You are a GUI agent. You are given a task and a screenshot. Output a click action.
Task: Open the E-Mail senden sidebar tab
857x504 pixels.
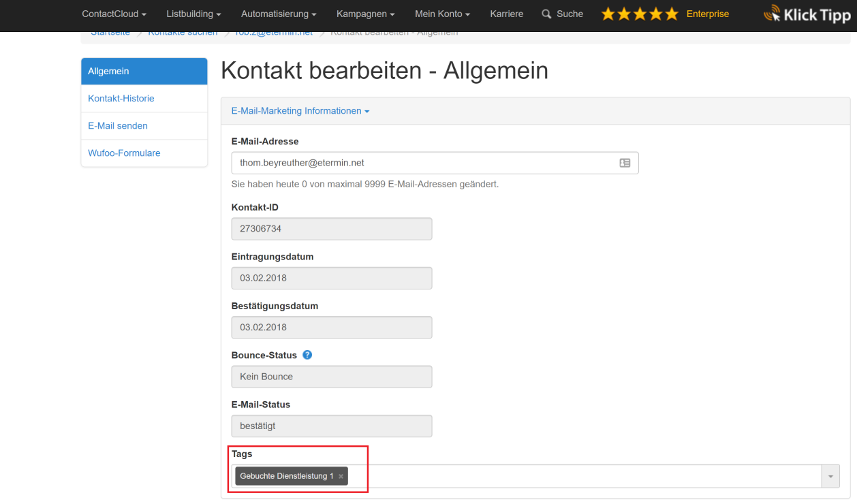click(x=144, y=126)
